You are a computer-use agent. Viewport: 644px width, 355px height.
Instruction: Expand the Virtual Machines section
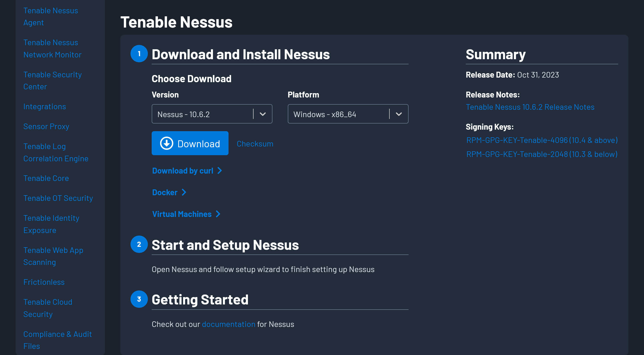click(182, 214)
